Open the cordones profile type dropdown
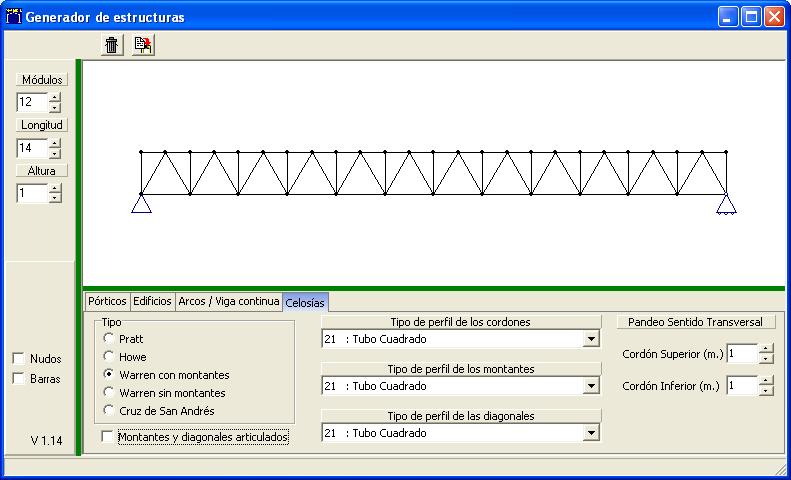The height and width of the screenshot is (480, 791). click(591, 339)
